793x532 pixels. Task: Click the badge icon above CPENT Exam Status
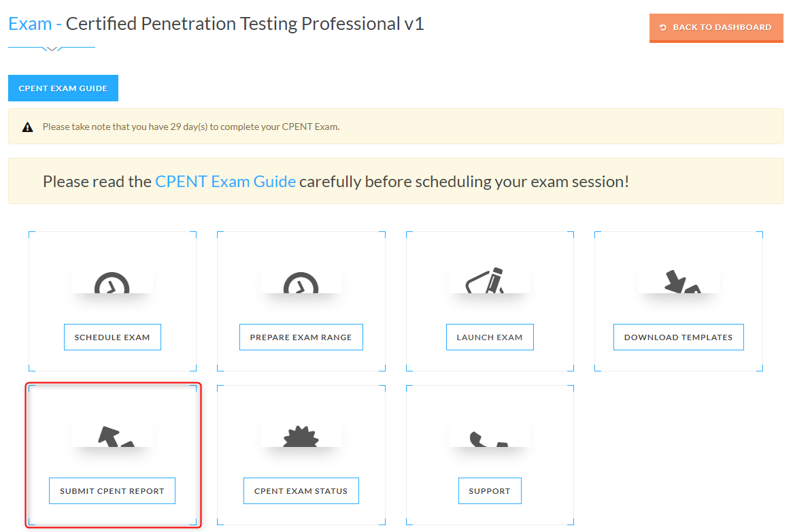[x=301, y=437]
